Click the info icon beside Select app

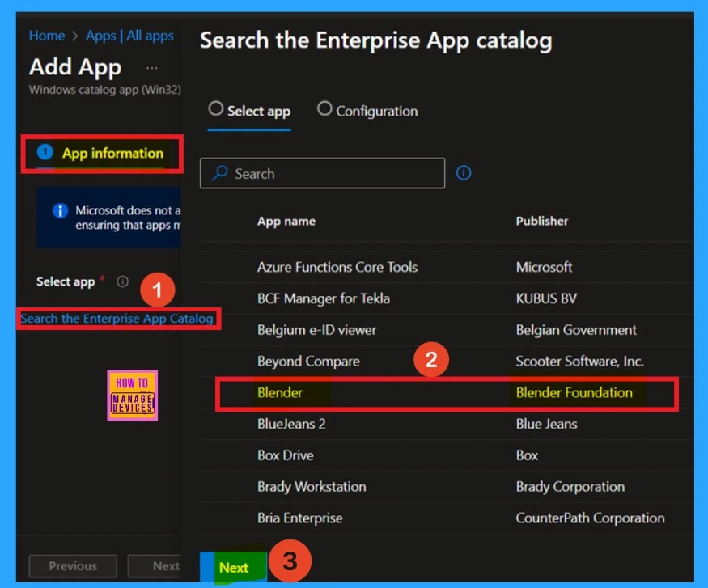pyautogui.click(x=122, y=281)
